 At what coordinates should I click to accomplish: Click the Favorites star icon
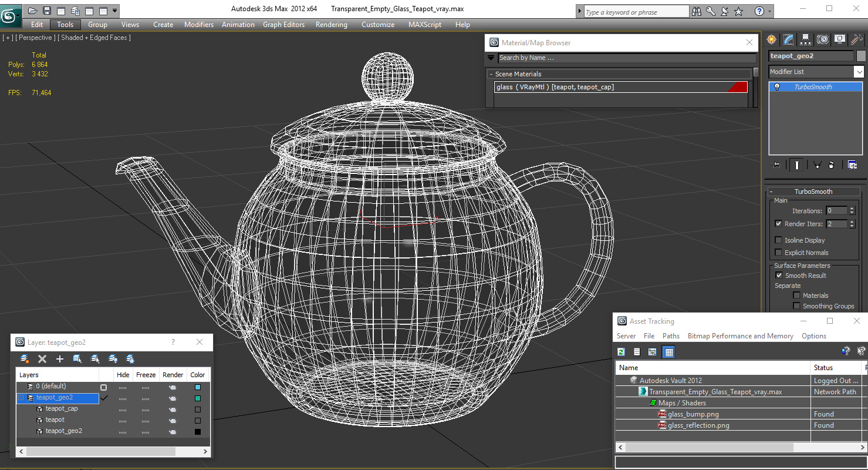pyautogui.click(x=739, y=11)
